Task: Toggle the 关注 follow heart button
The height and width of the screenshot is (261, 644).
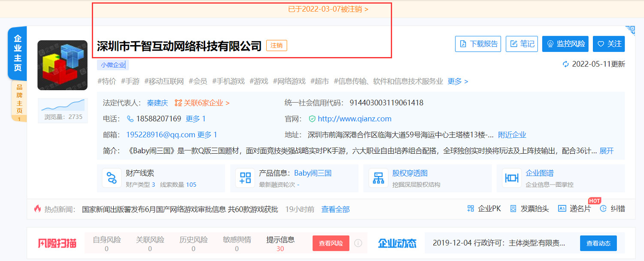Action: pyautogui.click(x=608, y=43)
